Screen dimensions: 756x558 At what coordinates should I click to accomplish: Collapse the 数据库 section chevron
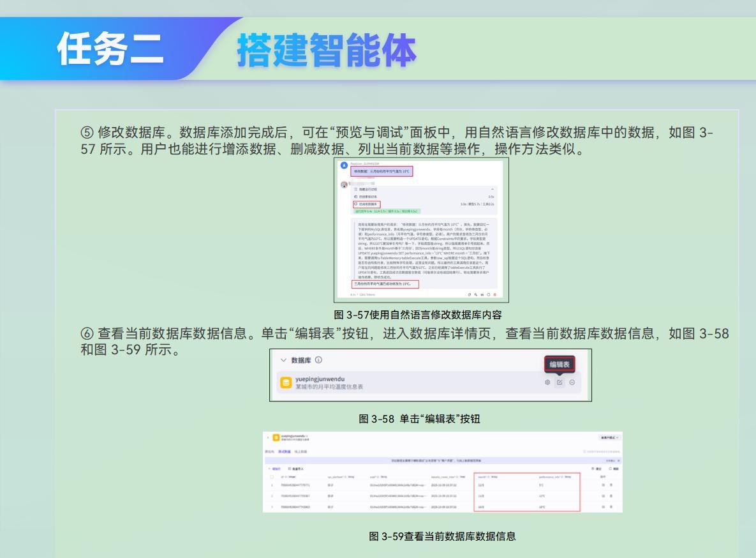click(x=283, y=360)
